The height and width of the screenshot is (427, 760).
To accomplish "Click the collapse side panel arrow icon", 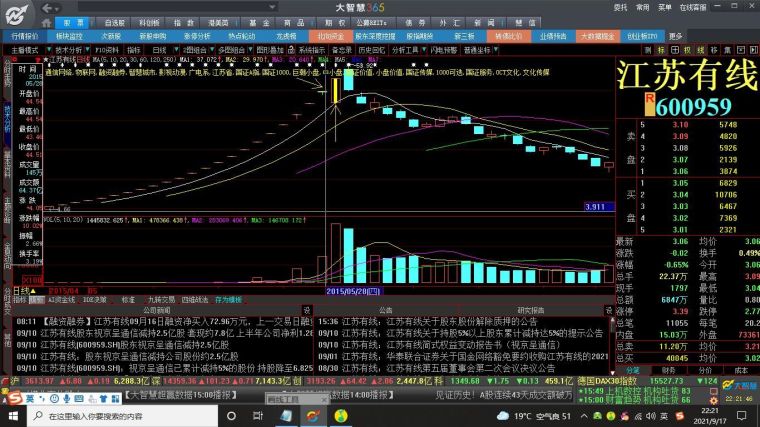I will click(x=753, y=50).
